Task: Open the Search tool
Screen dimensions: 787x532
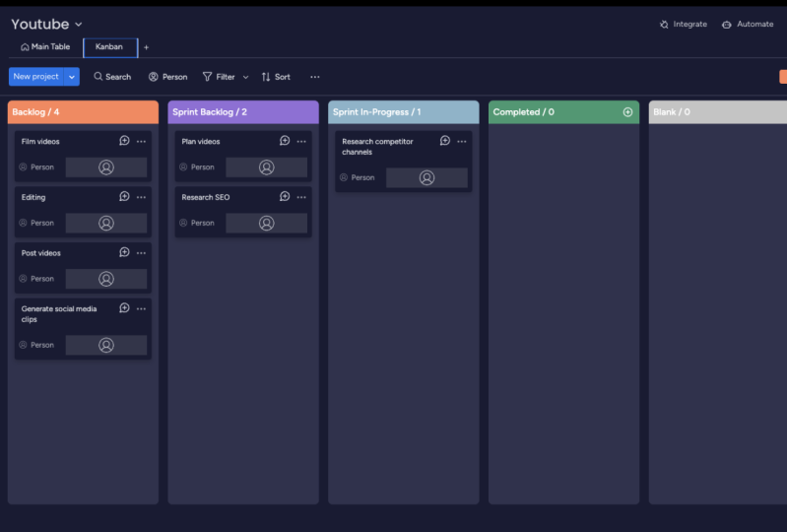Action: point(112,77)
